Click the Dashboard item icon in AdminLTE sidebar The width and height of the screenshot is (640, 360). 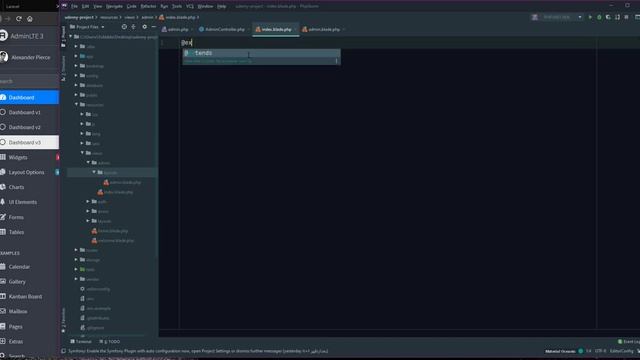click(x=3, y=97)
